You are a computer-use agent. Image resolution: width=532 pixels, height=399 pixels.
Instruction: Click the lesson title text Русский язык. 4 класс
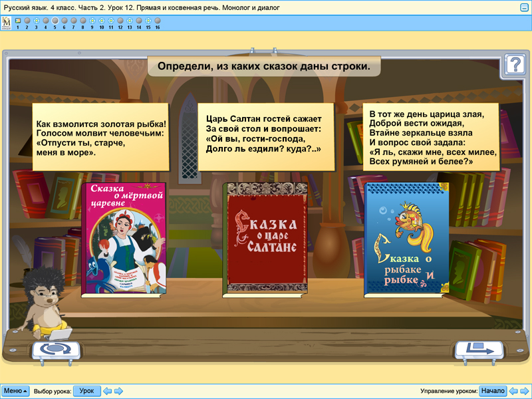(142, 7)
